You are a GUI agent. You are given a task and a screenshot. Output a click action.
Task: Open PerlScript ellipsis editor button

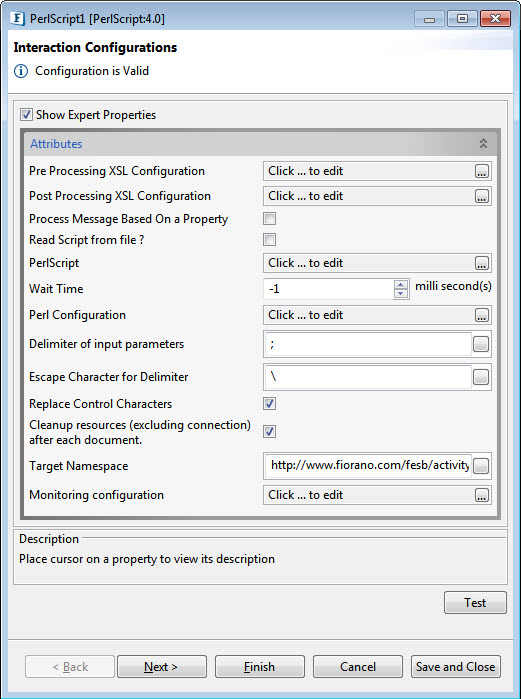(481, 263)
